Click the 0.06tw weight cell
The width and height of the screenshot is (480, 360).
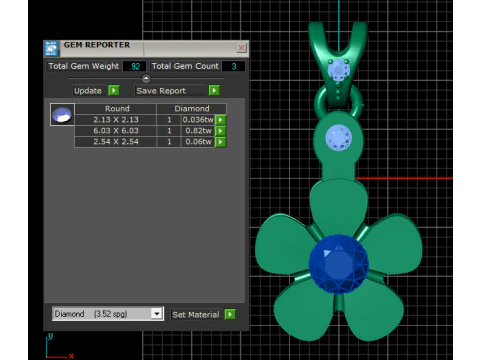pyautogui.click(x=198, y=142)
